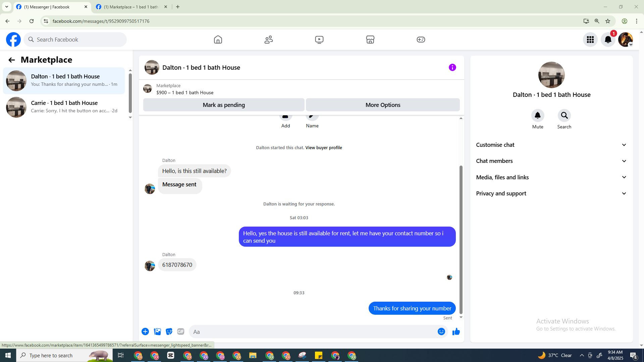Mute the Dalton conversation
The image size is (644, 362).
pyautogui.click(x=537, y=116)
